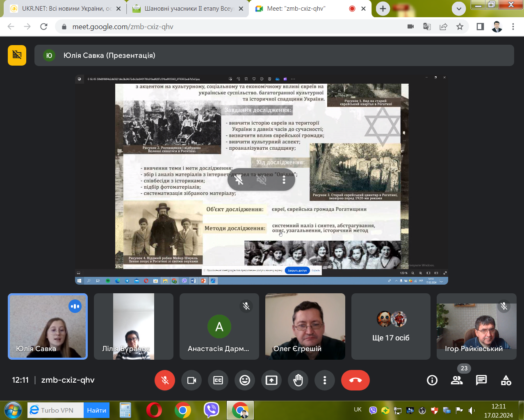The height and width of the screenshot is (420, 524).
Task: Open chat with everyone
Action: tap(481, 380)
